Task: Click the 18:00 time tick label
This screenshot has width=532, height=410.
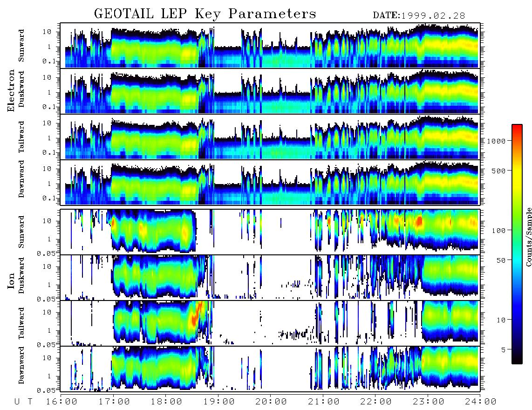Action: [x=166, y=402]
